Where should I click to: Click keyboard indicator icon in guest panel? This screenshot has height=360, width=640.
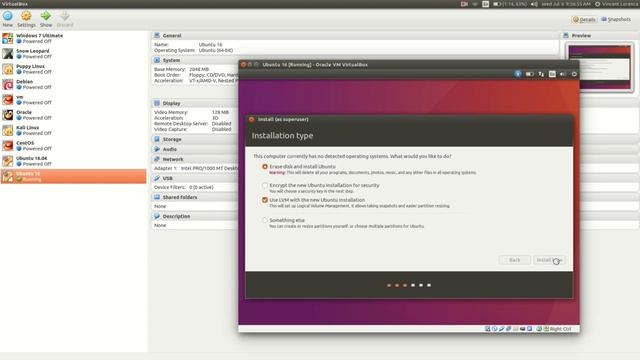coord(552,74)
